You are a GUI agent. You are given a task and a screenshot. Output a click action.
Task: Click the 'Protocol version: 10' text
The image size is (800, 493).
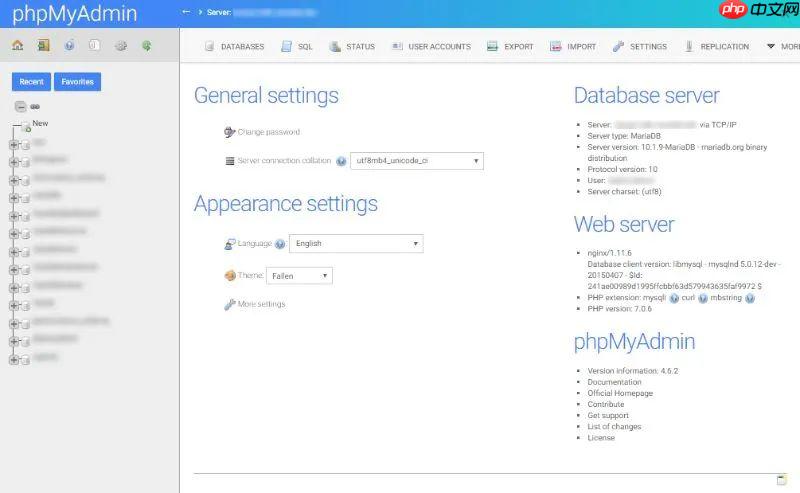pyautogui.click(x=622, y=169)
